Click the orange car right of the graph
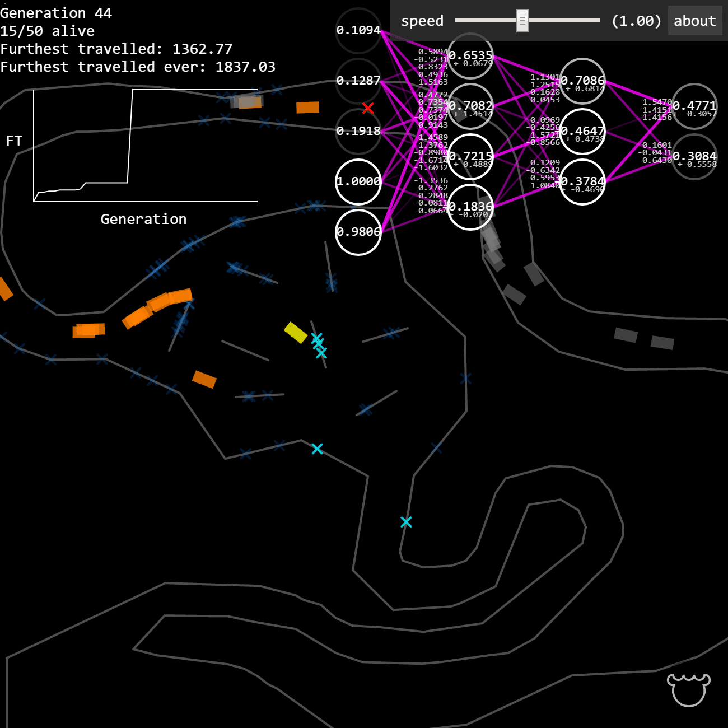The width and height of the screenshot is (728, 728). [x=307, y=108]
